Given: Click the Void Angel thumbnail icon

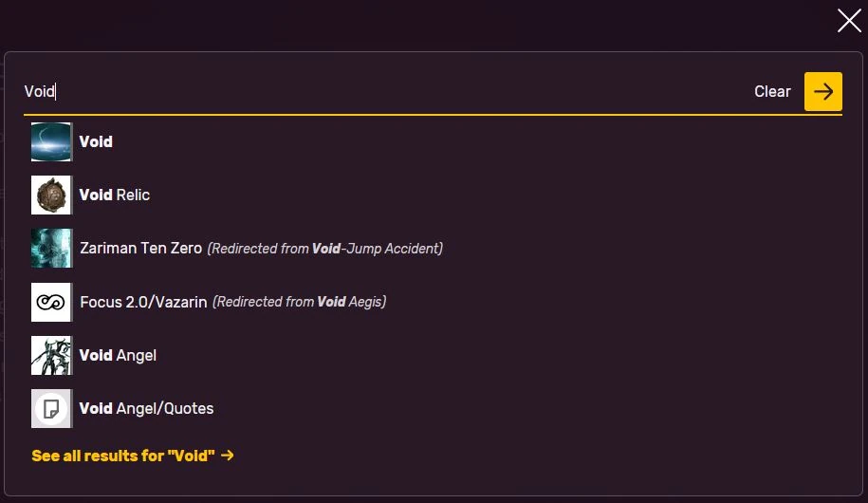Looking at the screenshot, I should (51, 356).
